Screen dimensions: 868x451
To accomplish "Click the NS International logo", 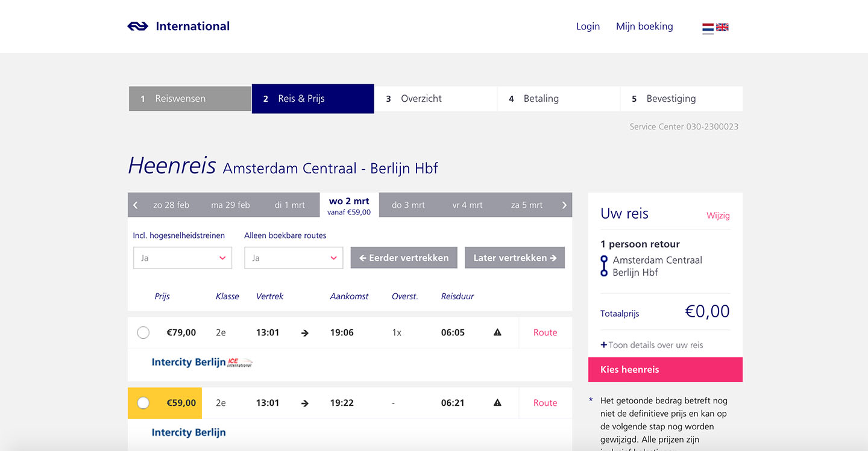I will [178, 26].
